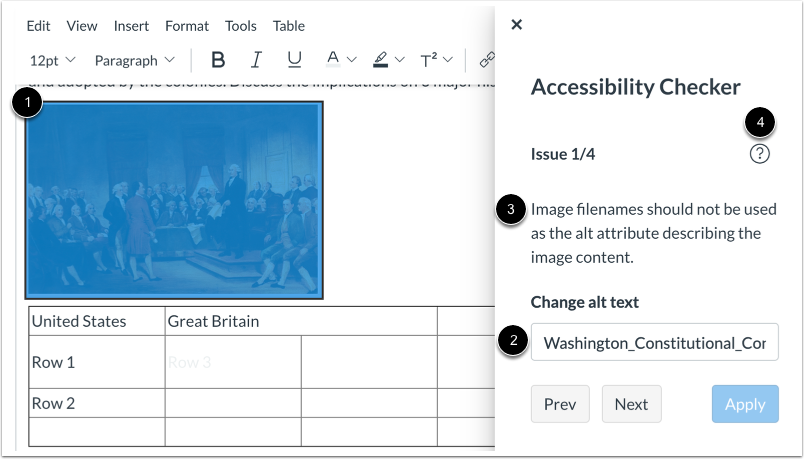Close the Accessibility Checker panel
The width and height of the screenshot is (804, 459).
click(x=517, y=24)
